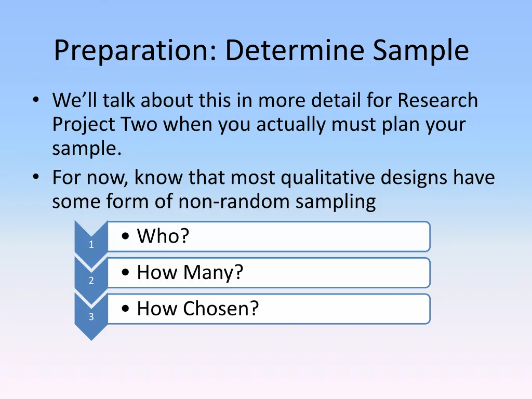532x399 pixels.
Task: Click the word "qualitative" in second bullet
Action: [328, 179]
